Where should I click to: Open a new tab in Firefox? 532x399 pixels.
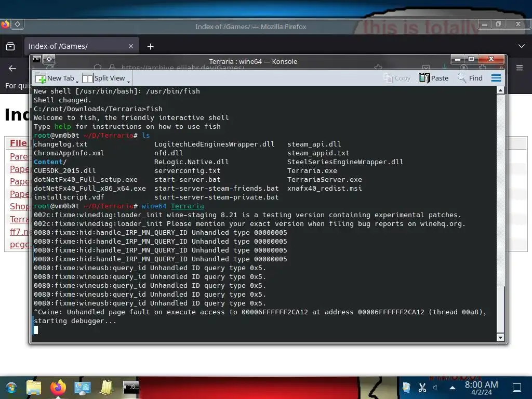click(x=150, y=46)
